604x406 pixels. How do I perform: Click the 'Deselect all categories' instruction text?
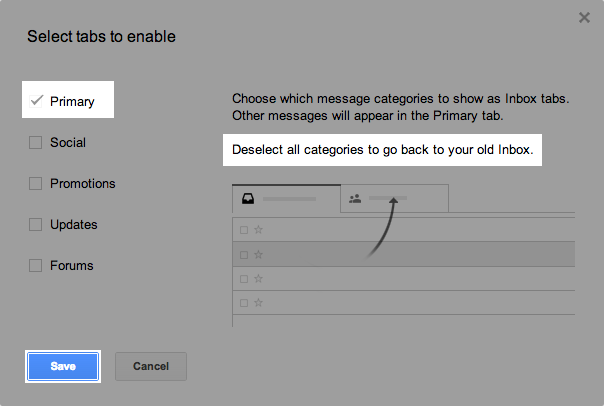coord(383,151)
